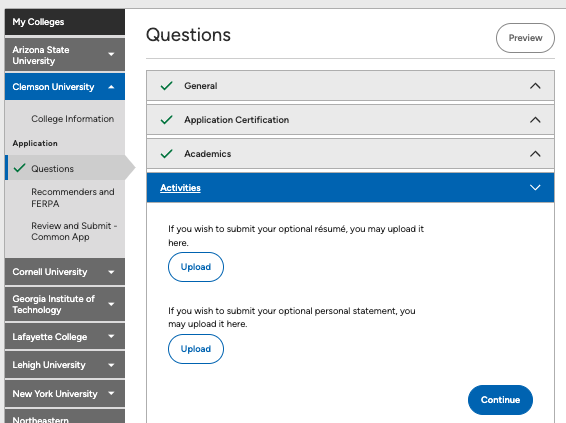
Task: Click the optional personal statement instruction text
Action: (x=292, y=317)
